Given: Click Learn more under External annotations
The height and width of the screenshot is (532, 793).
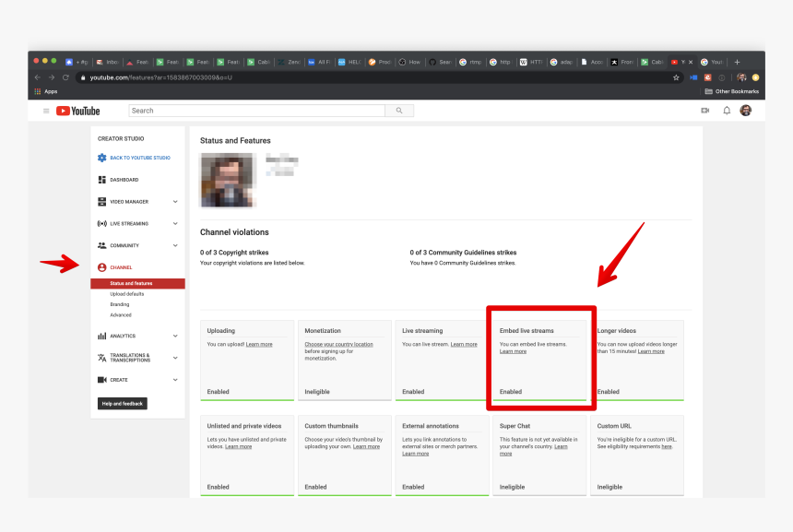Looking at the screenshot, I should (415, 454).
